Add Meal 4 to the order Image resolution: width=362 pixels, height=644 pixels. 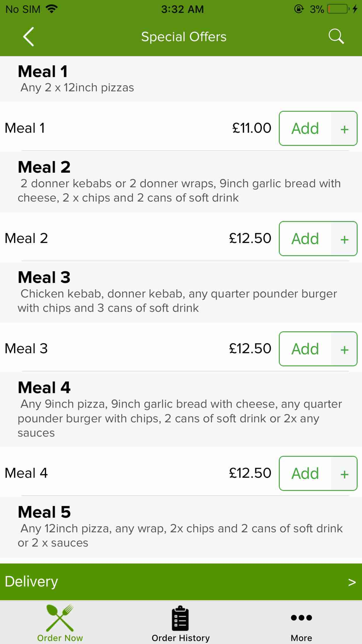305,473
